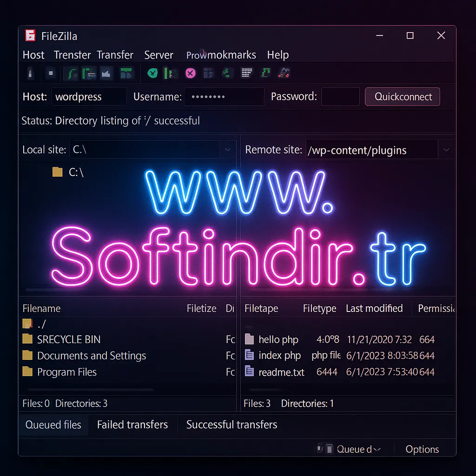Click the Documents and Settings folder icon
Image resolution: width=476 pixels, height=476 pixels.
pyautogui.click(x=27, y=355)
